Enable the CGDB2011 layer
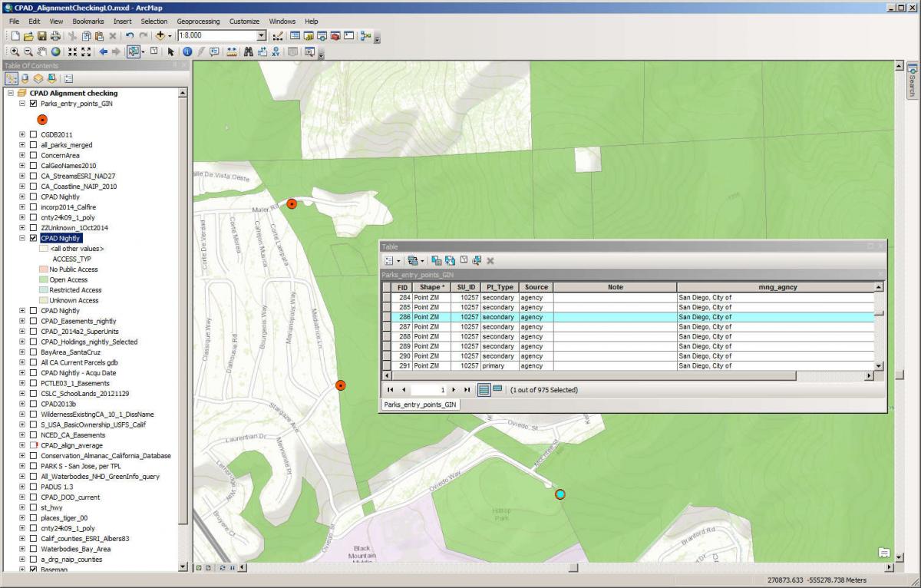 (33, 134)
